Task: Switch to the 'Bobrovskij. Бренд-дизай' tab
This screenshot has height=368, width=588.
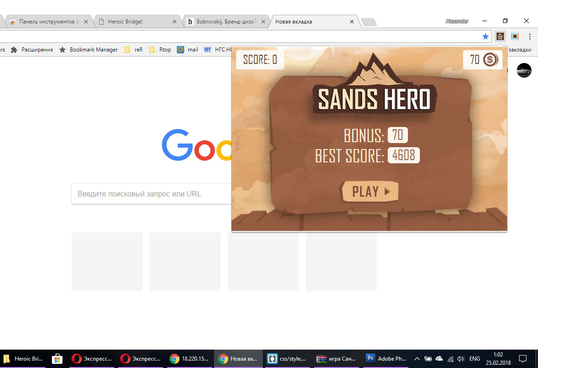Action: pos(220,21)
